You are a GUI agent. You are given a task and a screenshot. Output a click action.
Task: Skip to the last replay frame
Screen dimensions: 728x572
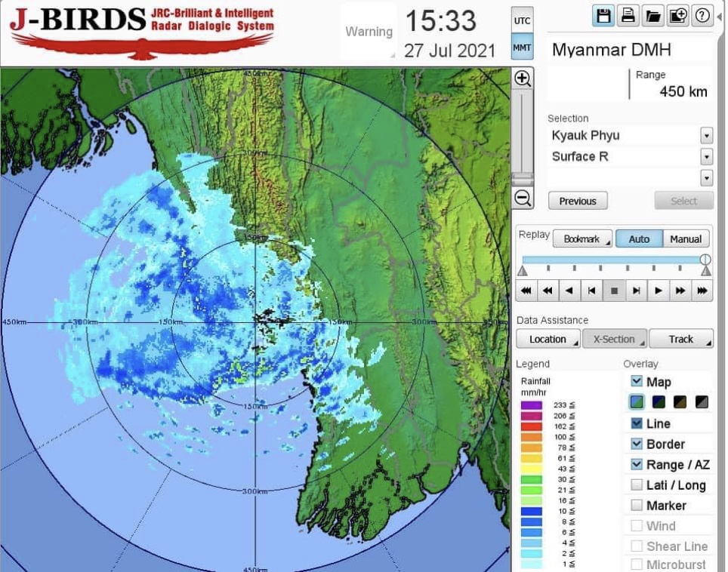click(x=702, y=291)
